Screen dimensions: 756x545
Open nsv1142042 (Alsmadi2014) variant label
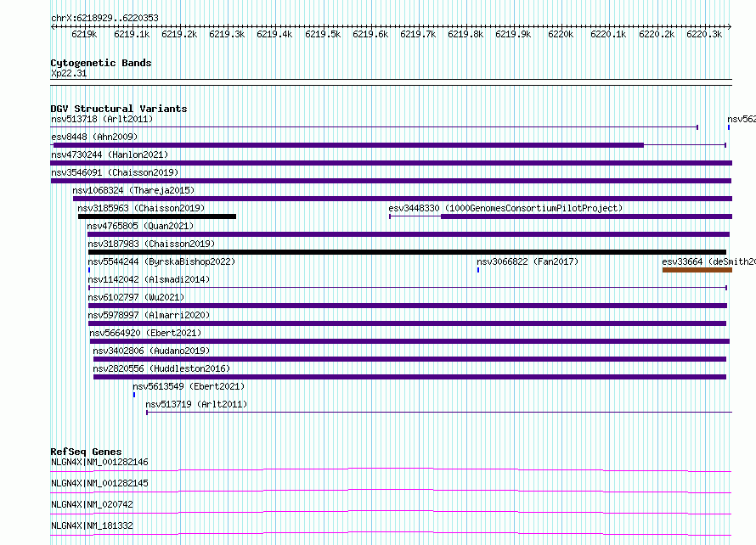[149, 279]
